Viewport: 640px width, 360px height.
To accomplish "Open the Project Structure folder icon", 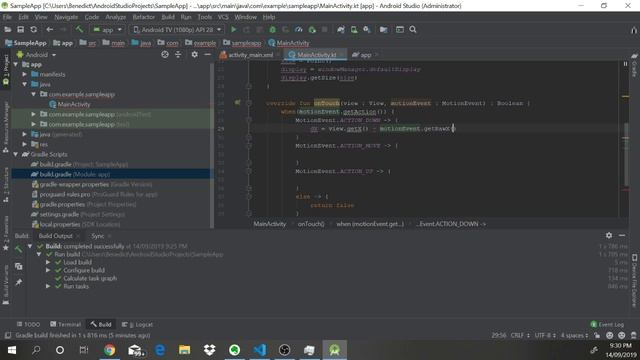I will pos(383,29).
